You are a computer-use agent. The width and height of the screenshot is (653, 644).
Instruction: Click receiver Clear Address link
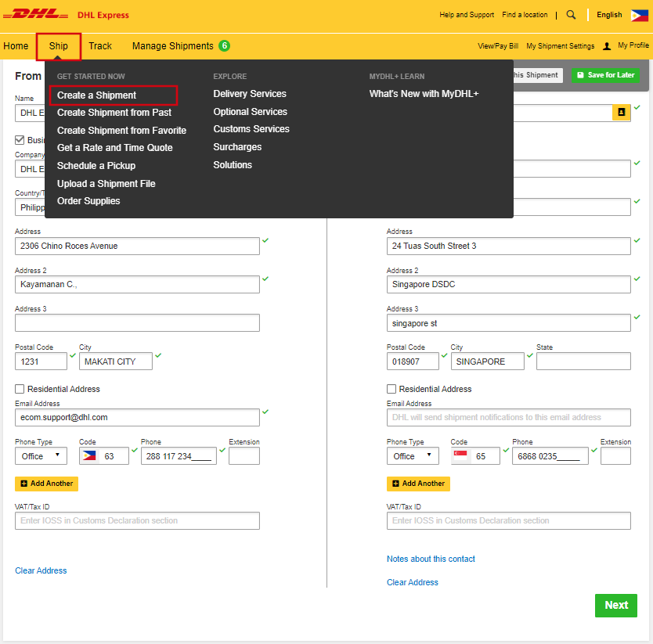pyautogui.click(x=413, y=582)
